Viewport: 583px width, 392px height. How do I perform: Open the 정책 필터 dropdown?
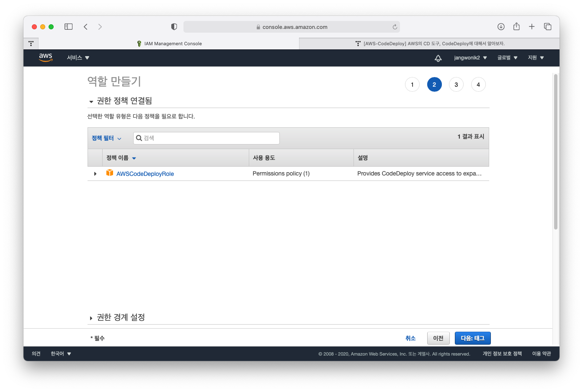(106, 138)
